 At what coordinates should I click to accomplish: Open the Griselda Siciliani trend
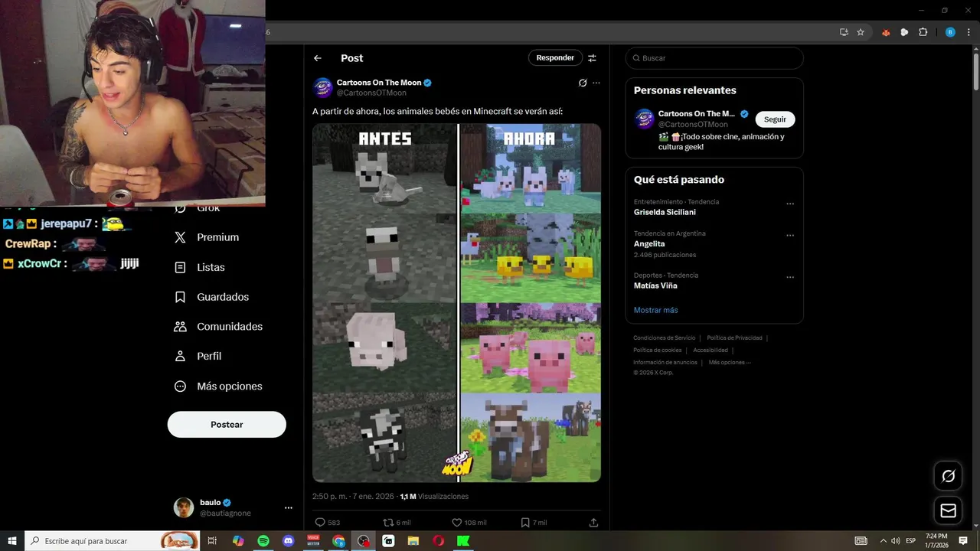[x=665, y=213]
